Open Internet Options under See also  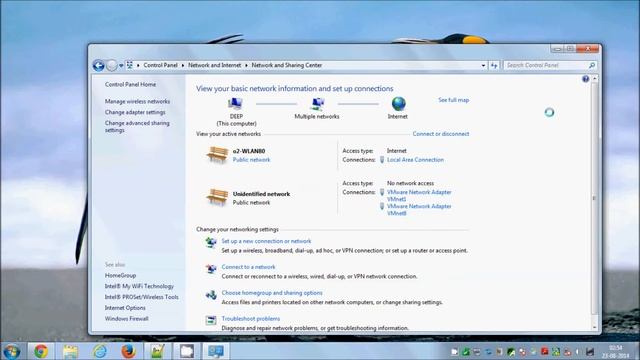(125, 308)
